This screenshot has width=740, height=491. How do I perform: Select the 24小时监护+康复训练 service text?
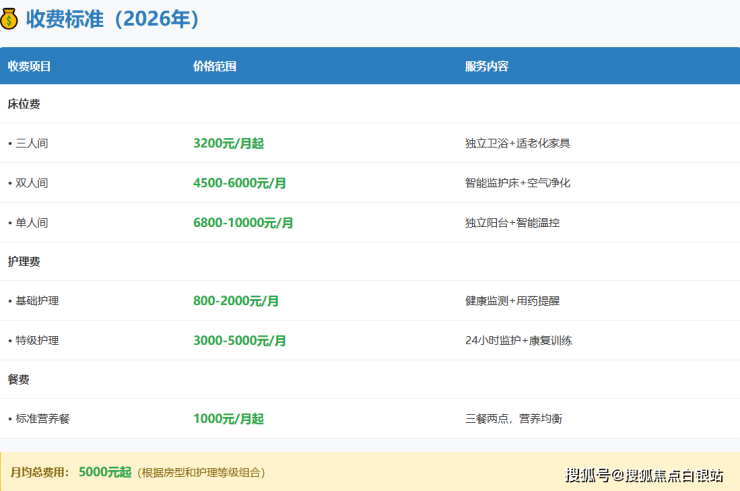pos(518,340)
